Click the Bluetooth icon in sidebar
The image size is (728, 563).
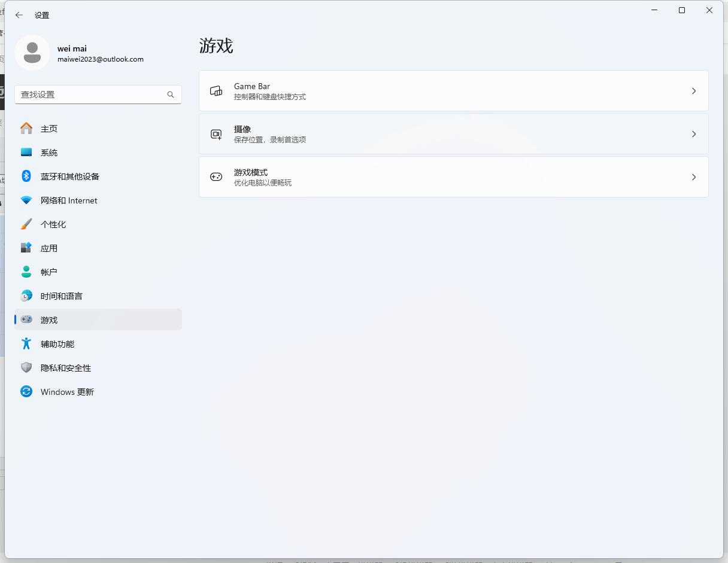pos(26,176)
